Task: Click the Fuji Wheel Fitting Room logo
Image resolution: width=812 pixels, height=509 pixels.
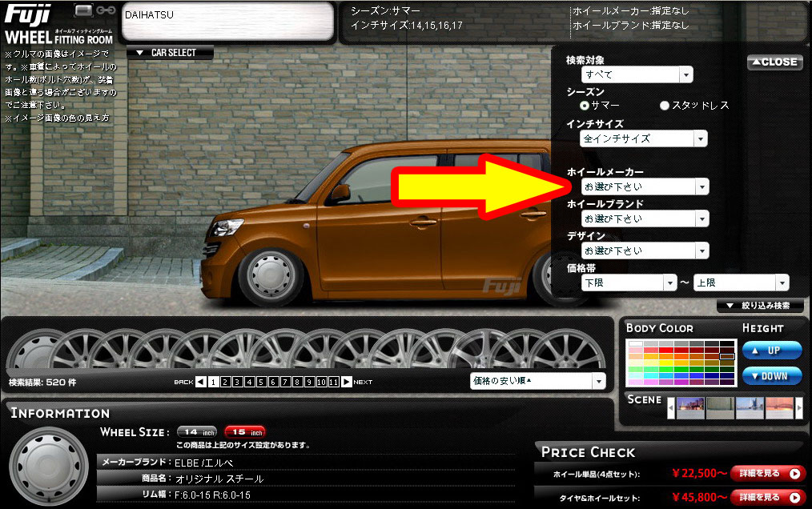Action: [x=58, y=24]
